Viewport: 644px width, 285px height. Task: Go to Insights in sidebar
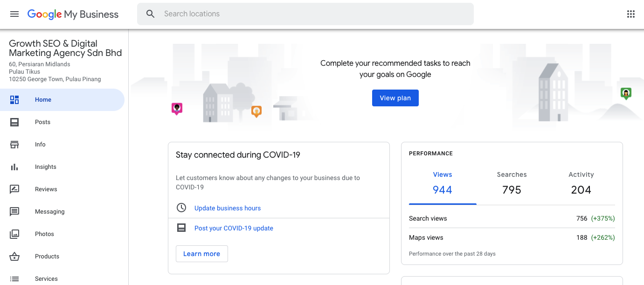pos(62,167)
